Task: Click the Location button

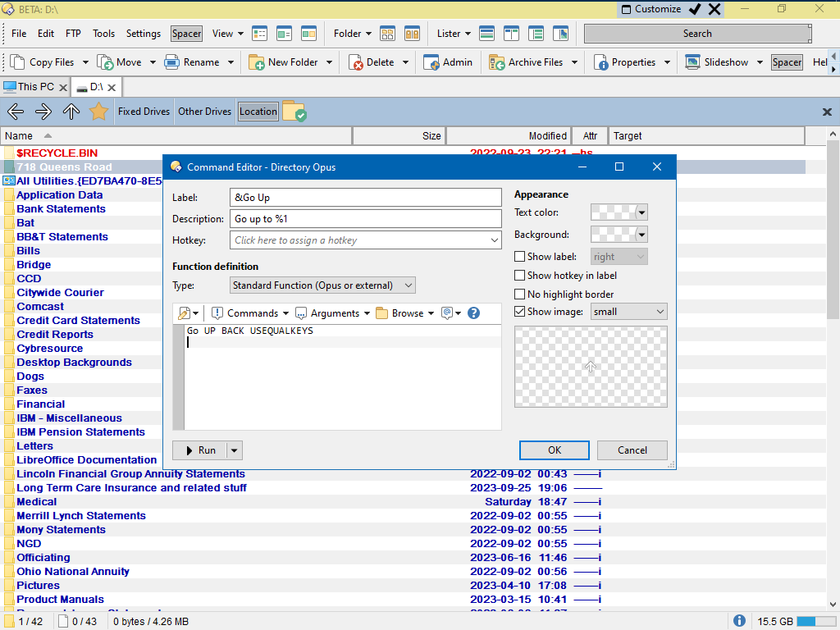Action: click(x=258, y=112)
